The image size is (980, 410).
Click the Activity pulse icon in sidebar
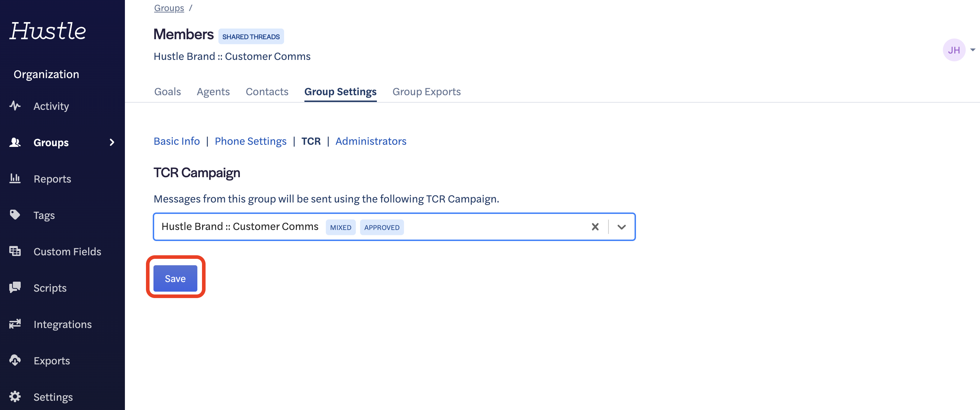15,106
